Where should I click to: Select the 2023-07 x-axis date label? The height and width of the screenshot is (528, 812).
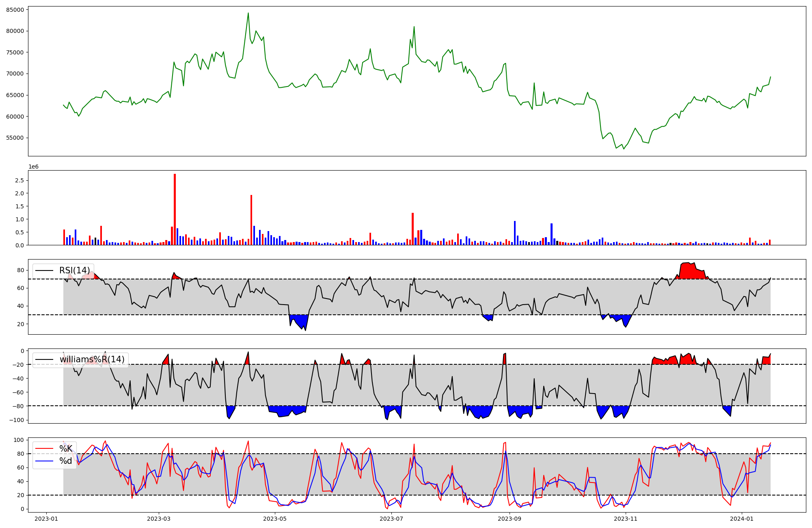pos(391,519)
